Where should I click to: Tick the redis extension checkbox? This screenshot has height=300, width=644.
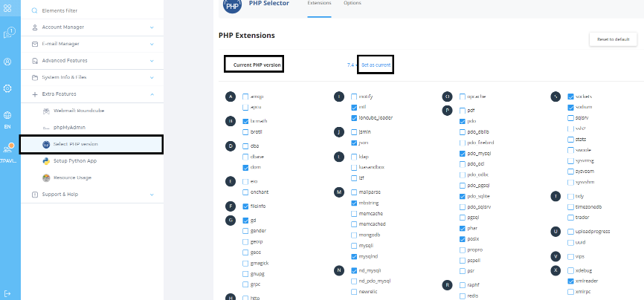[x=463, y=296]
